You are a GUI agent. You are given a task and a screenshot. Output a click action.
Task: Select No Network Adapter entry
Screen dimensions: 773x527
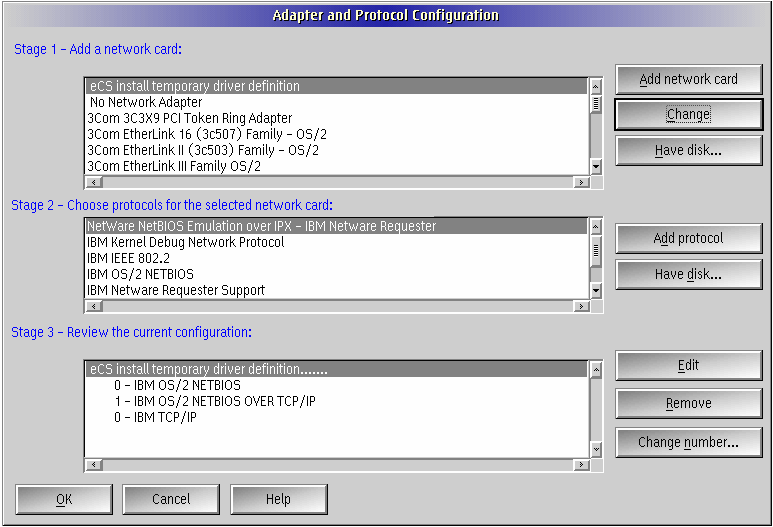[337, 102]
